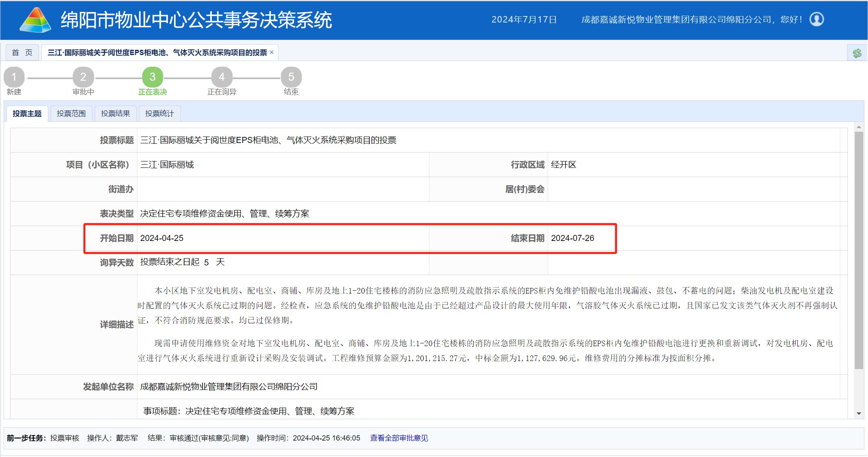This screenshot has width=868, height=457.
Task: Open the 投票统计 tab
Action: (160, 114)
